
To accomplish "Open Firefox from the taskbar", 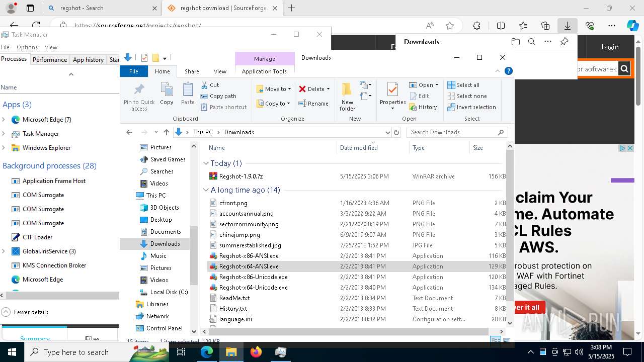I will [x=256, y=352].
